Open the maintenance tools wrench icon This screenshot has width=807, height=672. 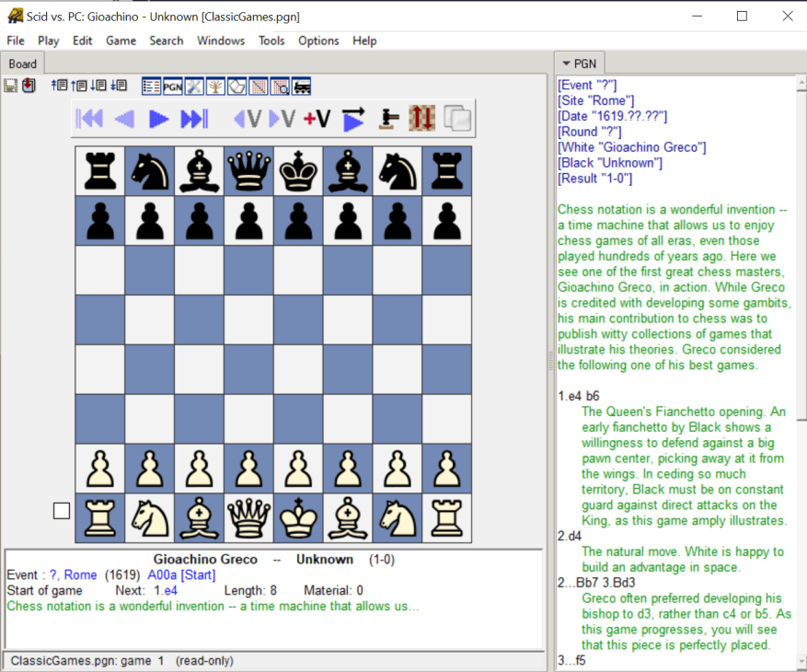[194, 87]
